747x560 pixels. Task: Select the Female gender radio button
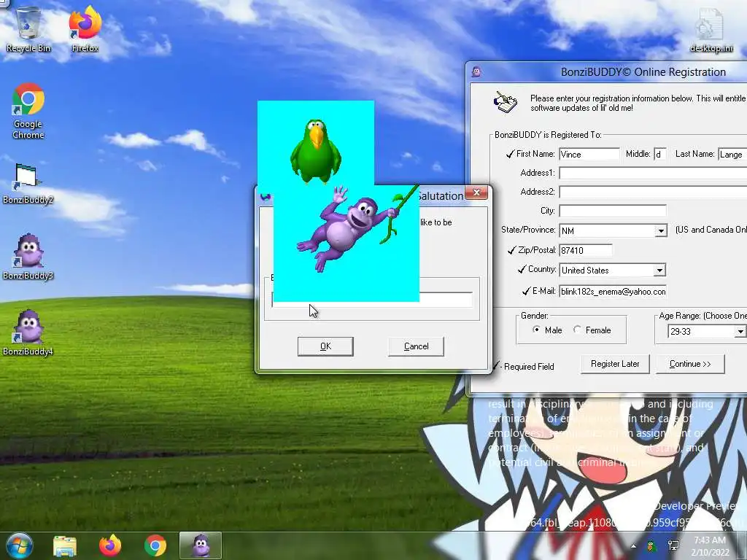pos(578,330)
